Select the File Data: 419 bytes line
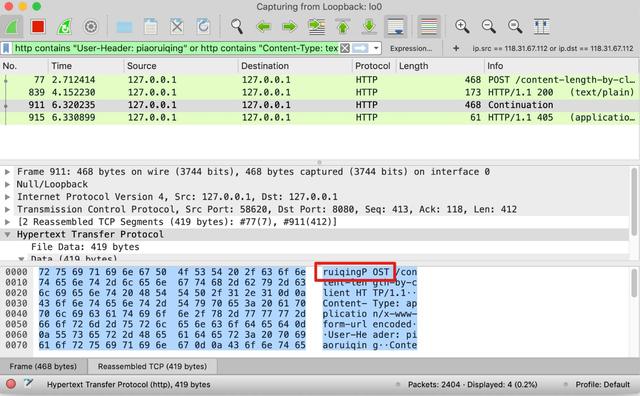Viewport: 640px width, 396px height. (x=85, y=247)
